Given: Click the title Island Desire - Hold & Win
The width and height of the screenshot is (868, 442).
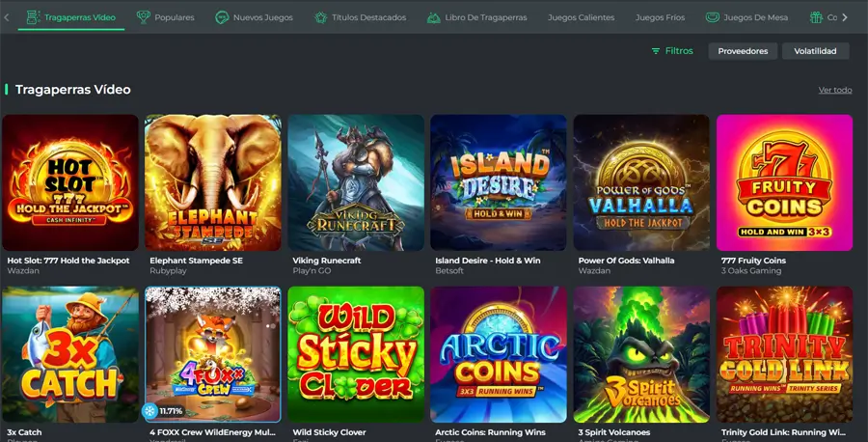Looking at the screenshot, I should click(x=488, y=261).
